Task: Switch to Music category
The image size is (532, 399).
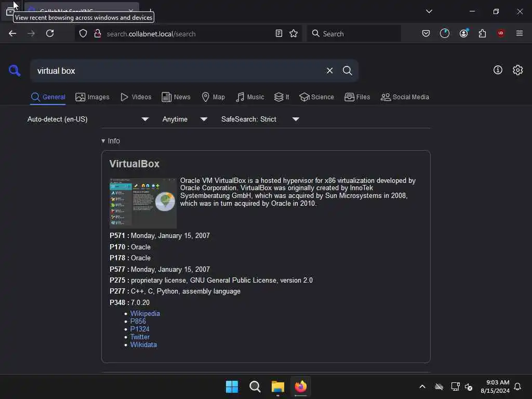Action: click(250, 97)
